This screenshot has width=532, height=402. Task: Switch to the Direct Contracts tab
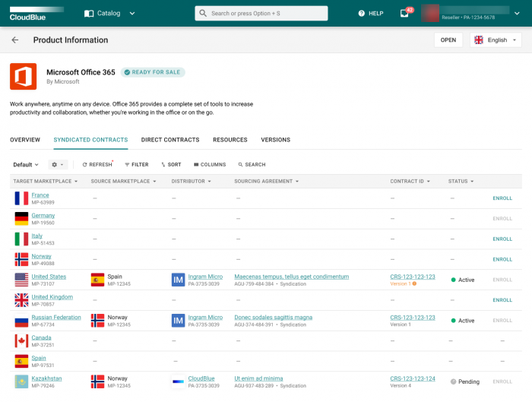(170, 140)
